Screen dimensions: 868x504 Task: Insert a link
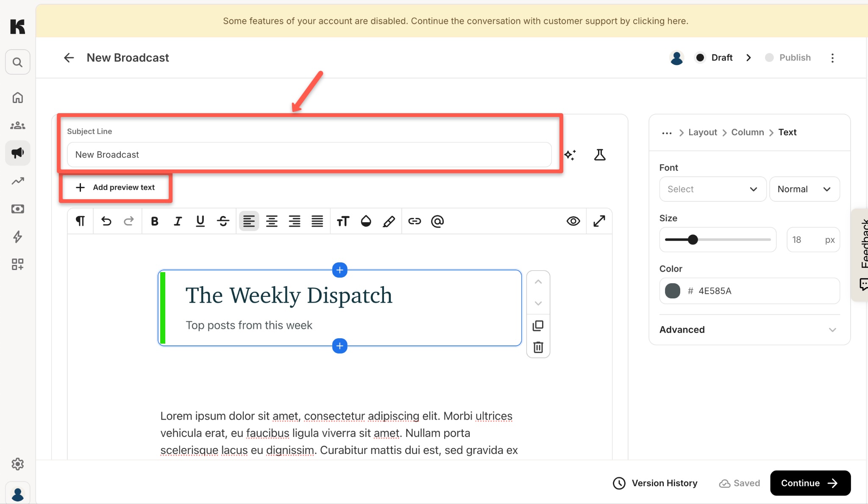tap(415, 221)
